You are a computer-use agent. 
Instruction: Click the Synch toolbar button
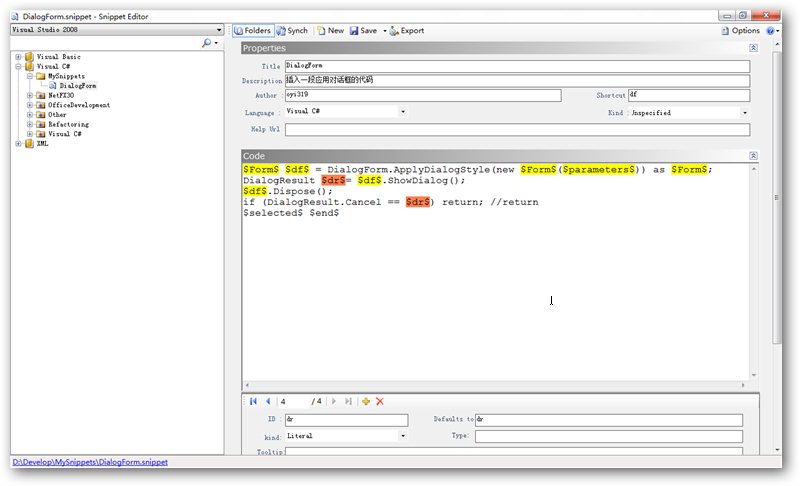(x=292, y=31)
